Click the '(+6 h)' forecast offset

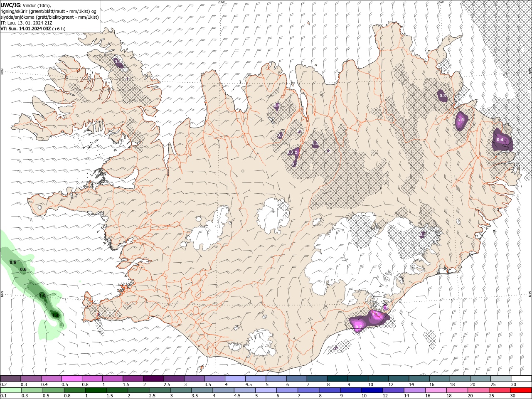pos(59,29)
